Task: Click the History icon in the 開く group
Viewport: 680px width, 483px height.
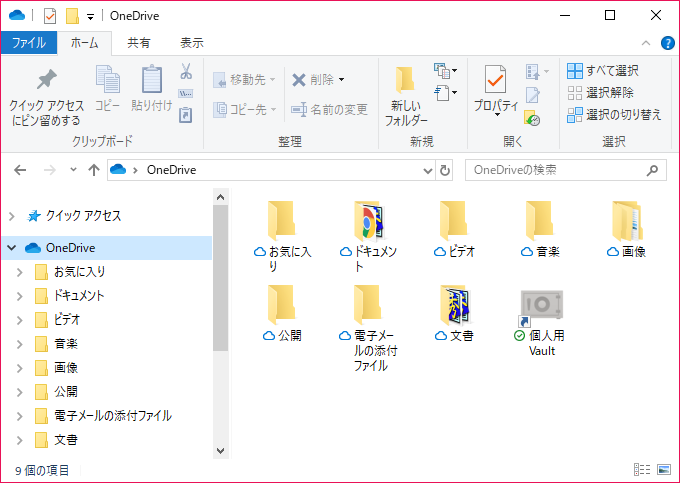Action: tap(532, 118)
